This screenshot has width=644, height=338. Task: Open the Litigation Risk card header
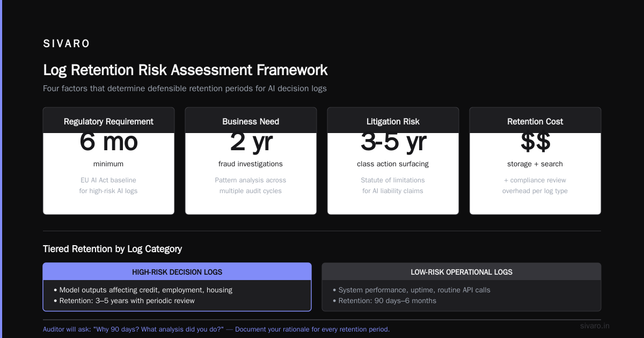[x=393, y=121]
